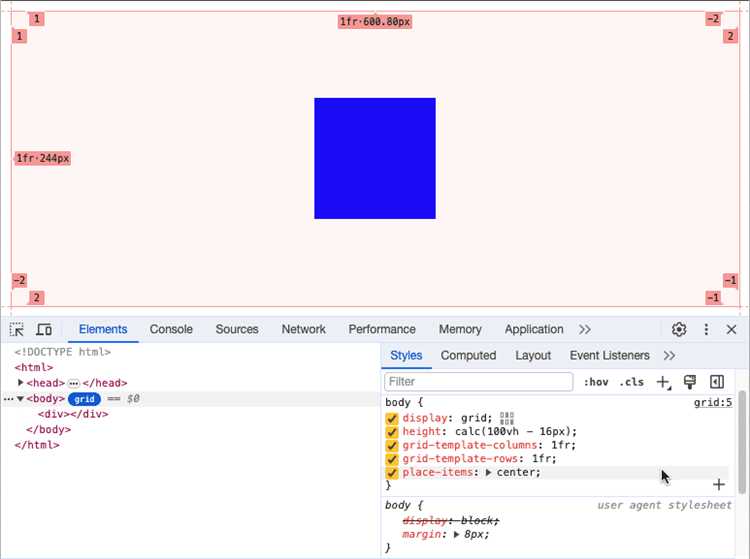Open the DevTools three-dot customize menu
This screenshot has width=750, height=559.
pos(706,329)
